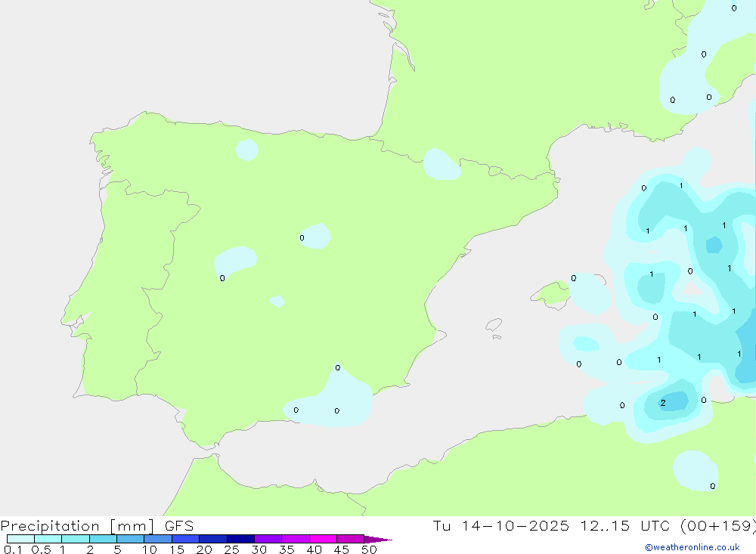Screen dimensions: 756x554
Task: Click the "0.1" legend scale label
Action: click(x=13, y=549)
